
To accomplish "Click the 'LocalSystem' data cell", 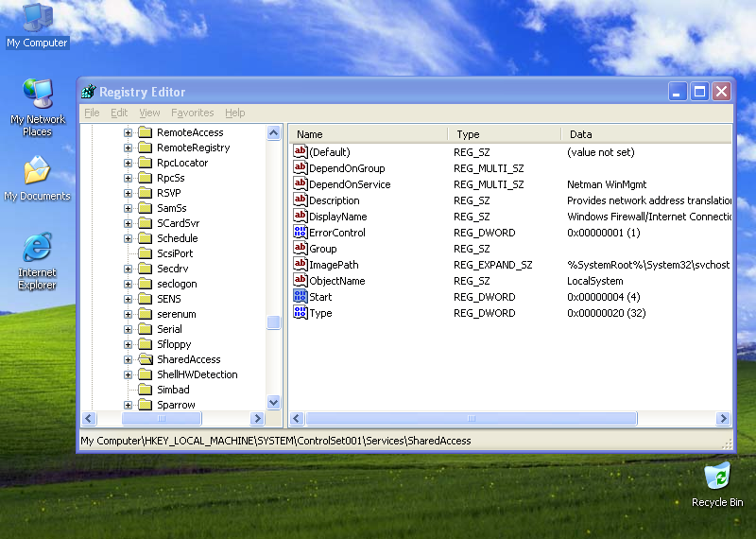I will point(595,281).
